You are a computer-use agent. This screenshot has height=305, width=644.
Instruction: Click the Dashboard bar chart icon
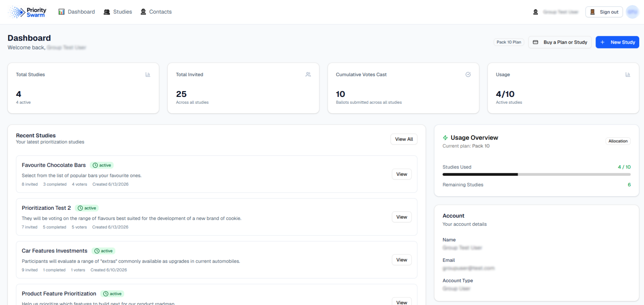click(61, 12)
